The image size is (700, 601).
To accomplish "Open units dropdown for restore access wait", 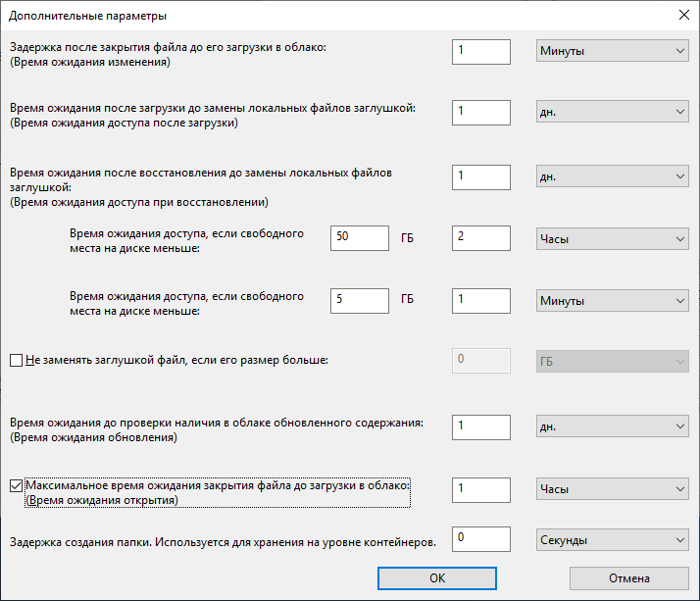I will coord(613,176).
